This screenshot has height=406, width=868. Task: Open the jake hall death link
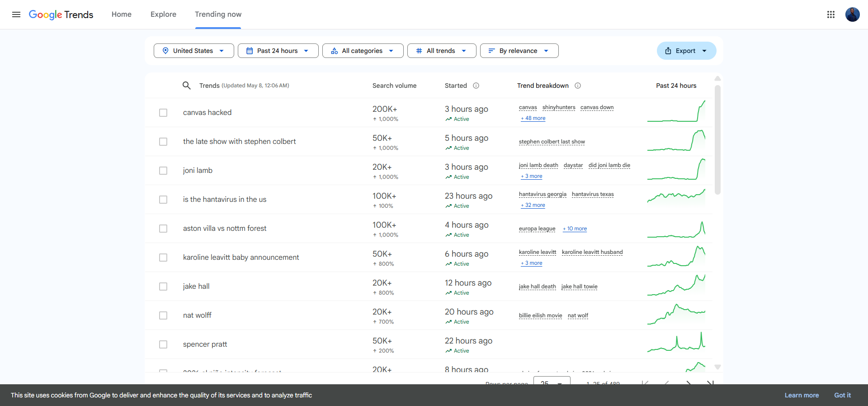538,287
